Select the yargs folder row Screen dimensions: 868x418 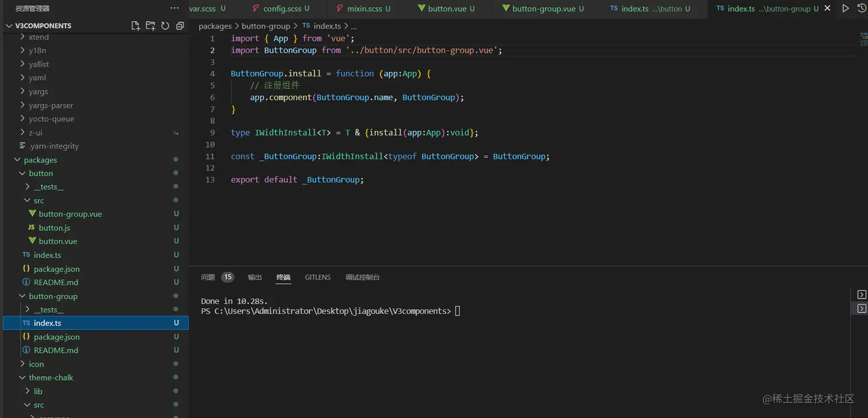96,91
